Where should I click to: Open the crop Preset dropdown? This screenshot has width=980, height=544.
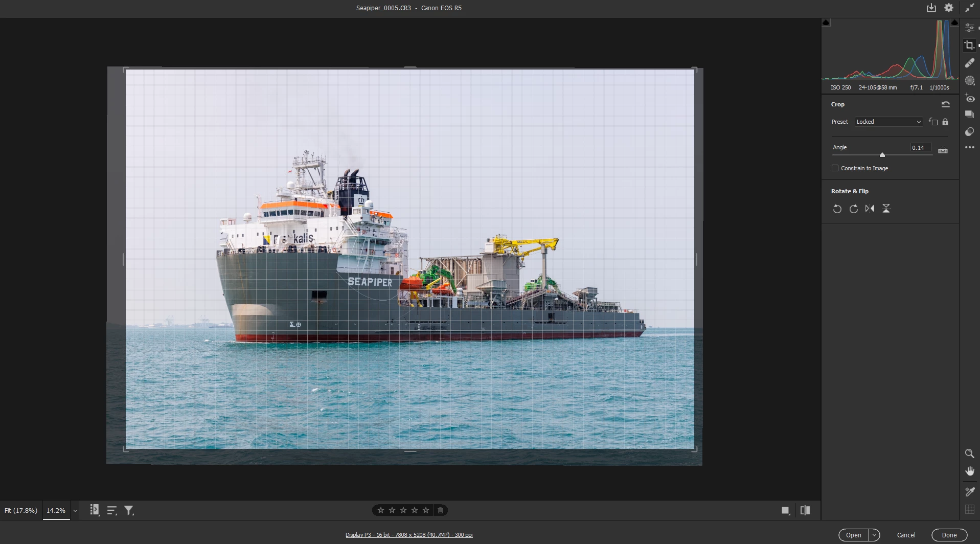888,122
